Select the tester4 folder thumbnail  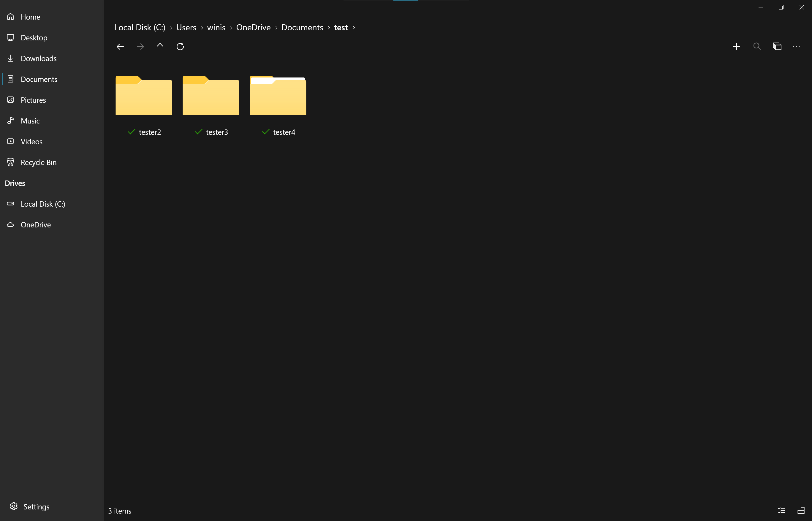pyautogui.click(x=278, y=95)
